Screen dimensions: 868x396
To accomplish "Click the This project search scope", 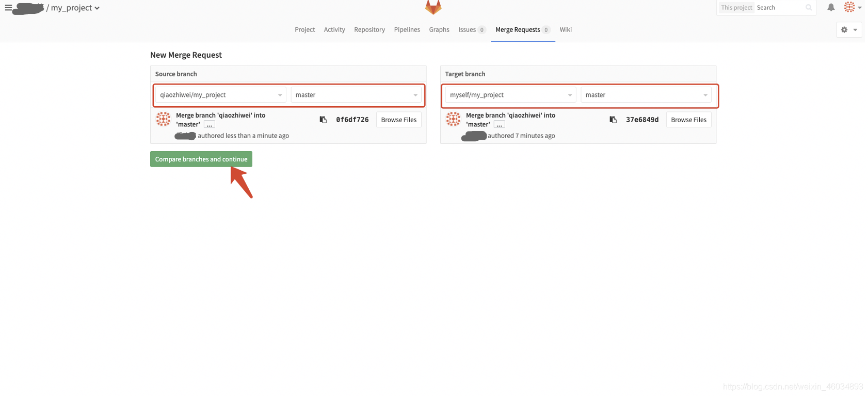I will [736, 8].
